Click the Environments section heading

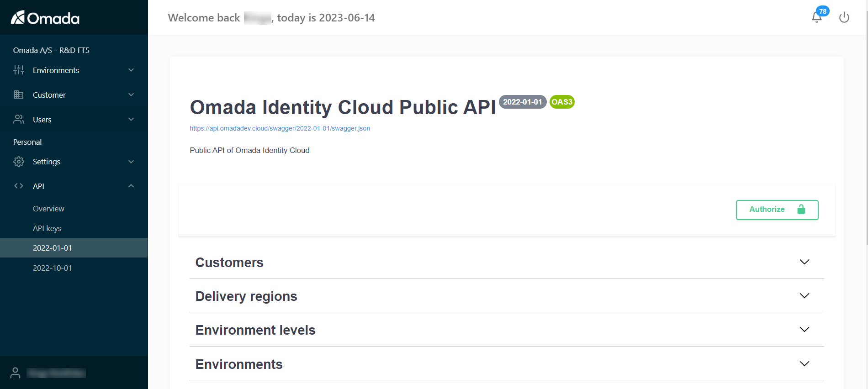pos(239,364)
